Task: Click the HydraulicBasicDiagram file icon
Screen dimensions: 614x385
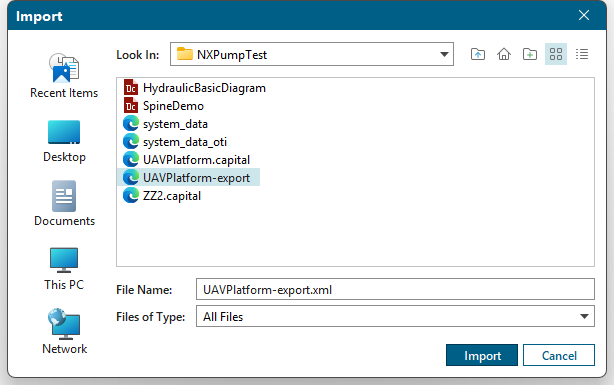Action: pyautogui.click(x=131, y=88)
